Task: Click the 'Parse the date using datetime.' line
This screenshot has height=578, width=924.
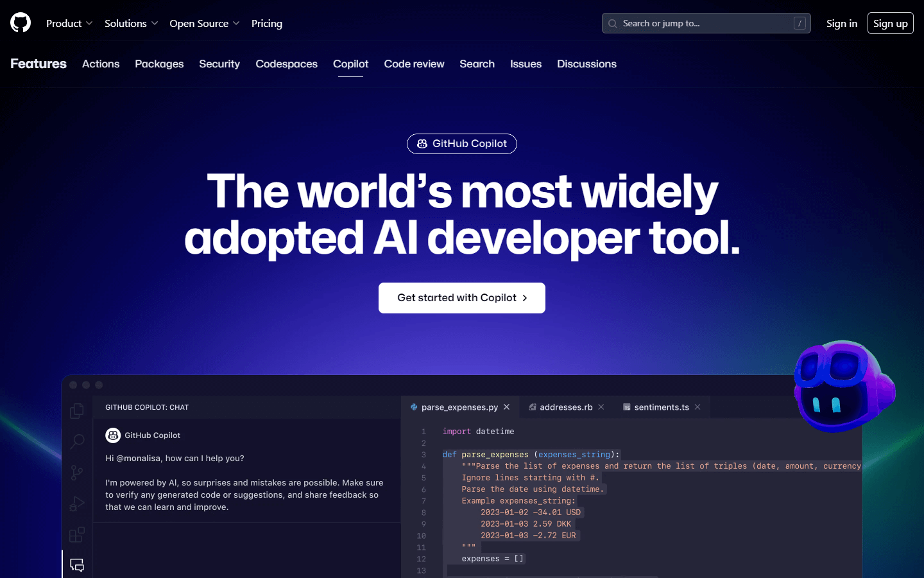Action: click(533, 489)
